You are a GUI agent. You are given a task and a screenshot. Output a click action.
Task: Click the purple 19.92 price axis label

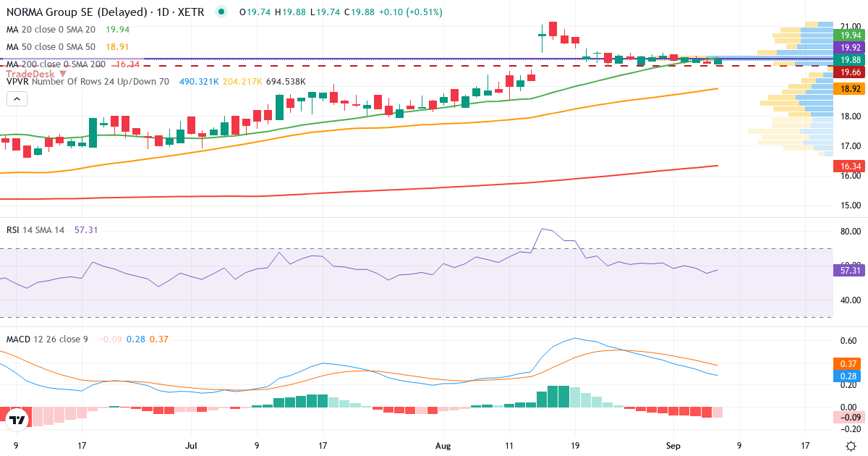click(850, 47)
